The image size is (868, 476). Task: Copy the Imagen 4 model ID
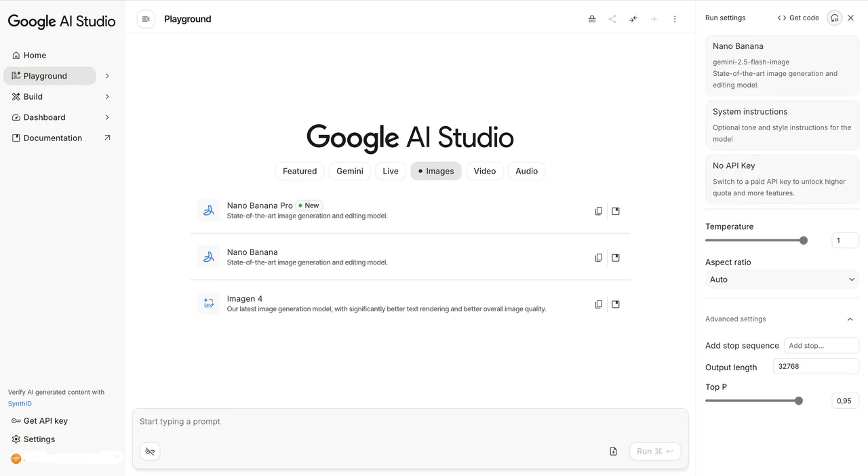pos(599,304)
